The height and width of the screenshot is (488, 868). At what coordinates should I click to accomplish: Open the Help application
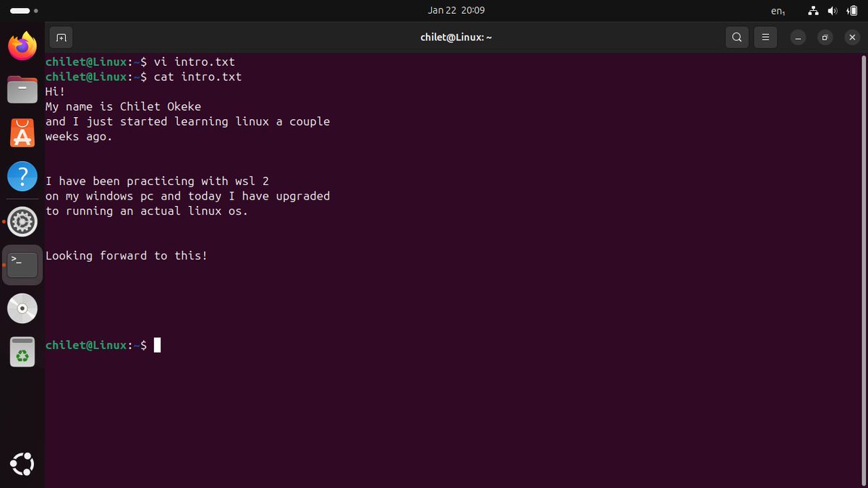tap(22, 176)
